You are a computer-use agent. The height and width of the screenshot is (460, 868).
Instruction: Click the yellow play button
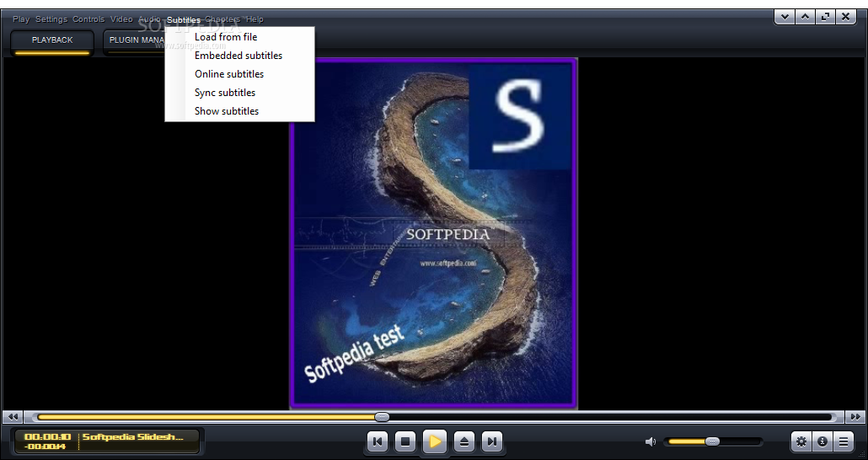[x=435, y=441]
